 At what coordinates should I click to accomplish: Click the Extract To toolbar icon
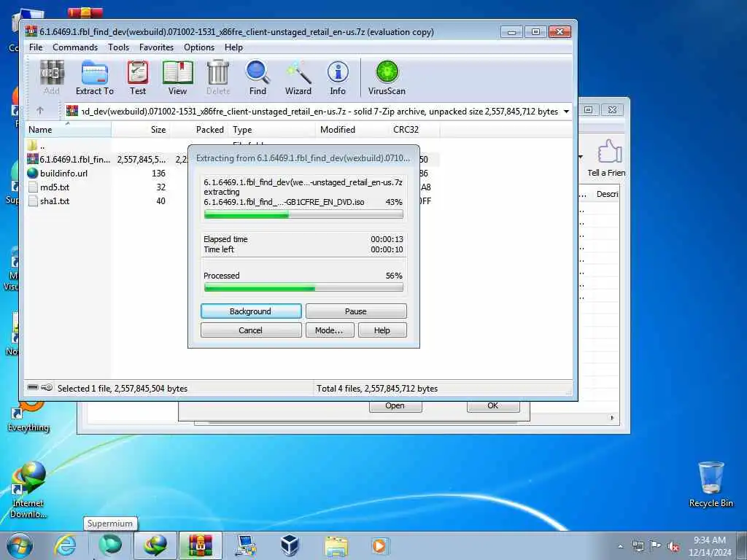(94, 78)
